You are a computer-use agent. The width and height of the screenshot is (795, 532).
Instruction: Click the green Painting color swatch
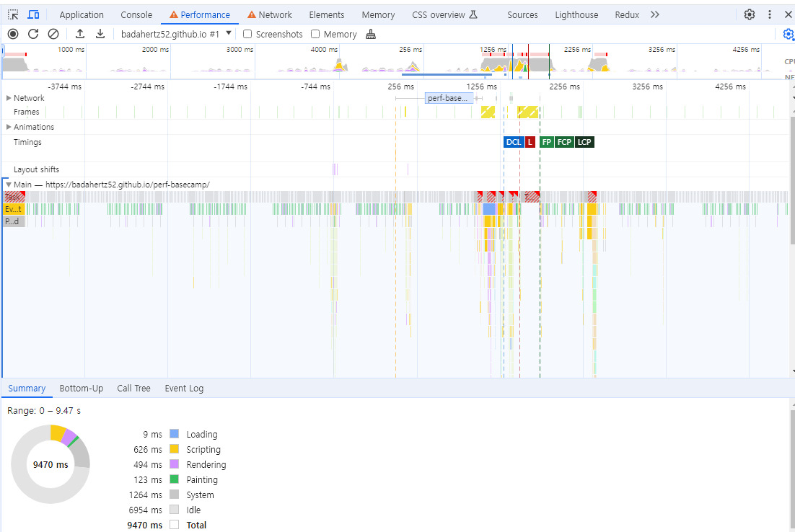pyautogui.click(x=174, y=479)
